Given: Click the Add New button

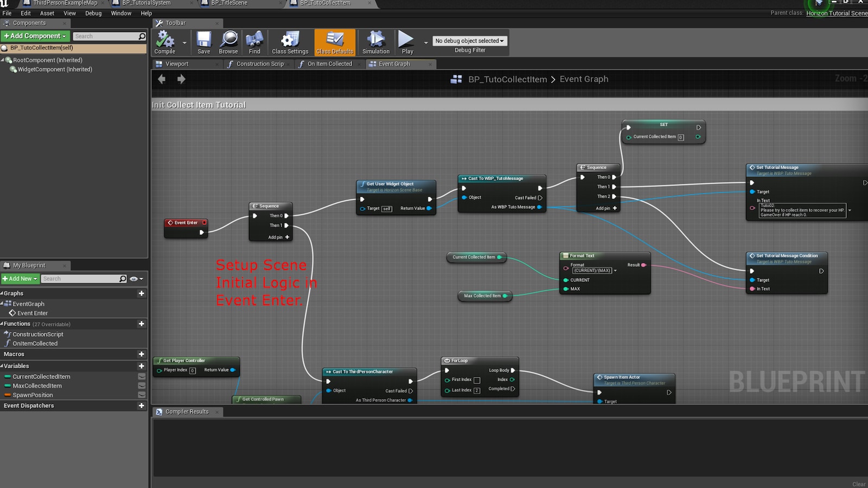Looking at the screenshot, I should point(20,279).
